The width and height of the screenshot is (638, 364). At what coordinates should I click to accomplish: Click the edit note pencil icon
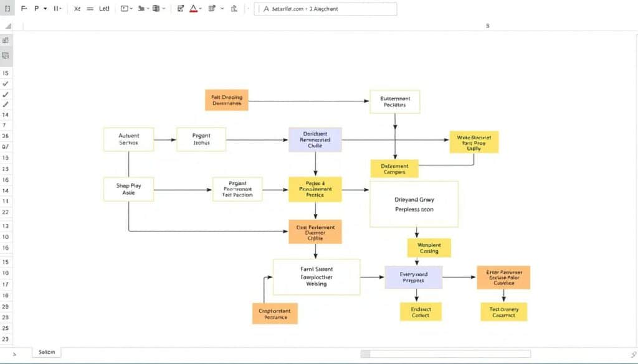click(180, 8)
